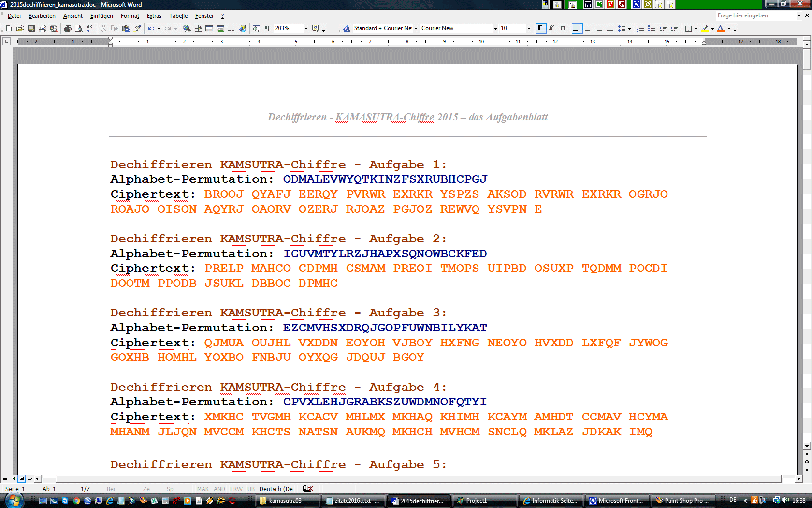
Task: Print the document with the printer icon
Action: [68, 29]
